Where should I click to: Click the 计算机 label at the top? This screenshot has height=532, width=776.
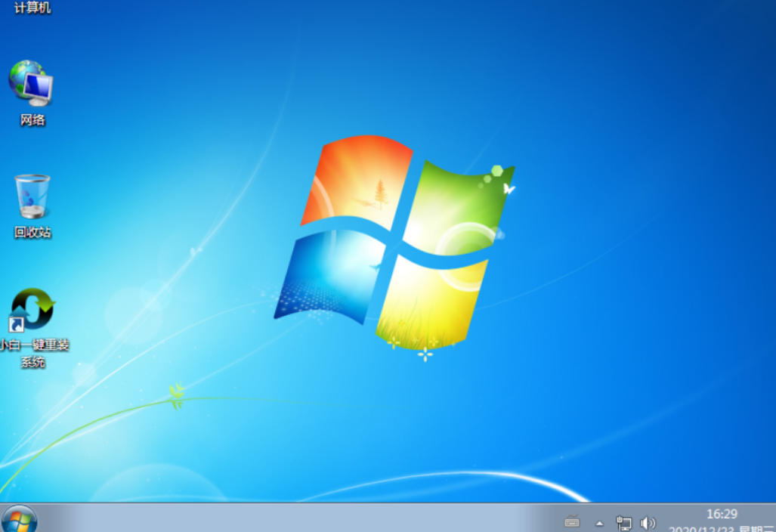pos(32,8)
